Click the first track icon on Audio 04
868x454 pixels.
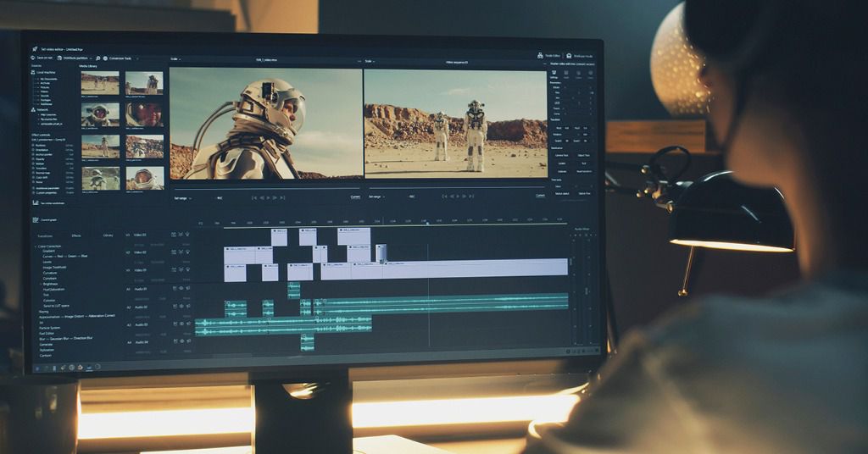pos(175,340)
